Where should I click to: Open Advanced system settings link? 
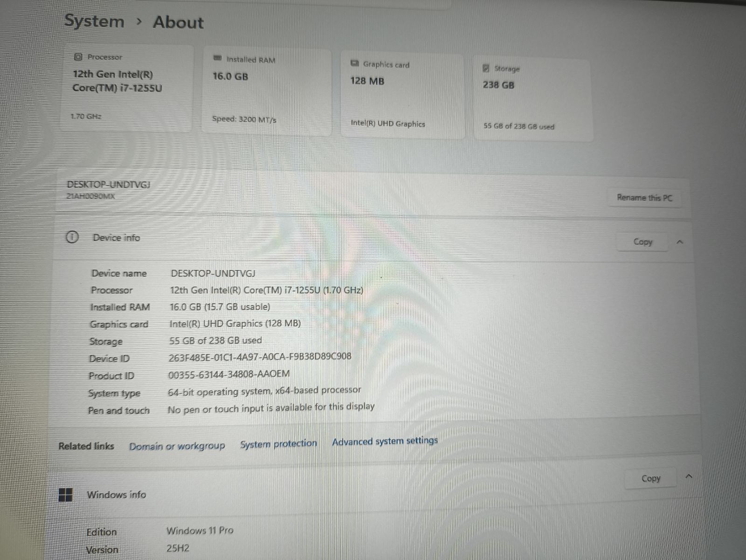tap(385, 441)
